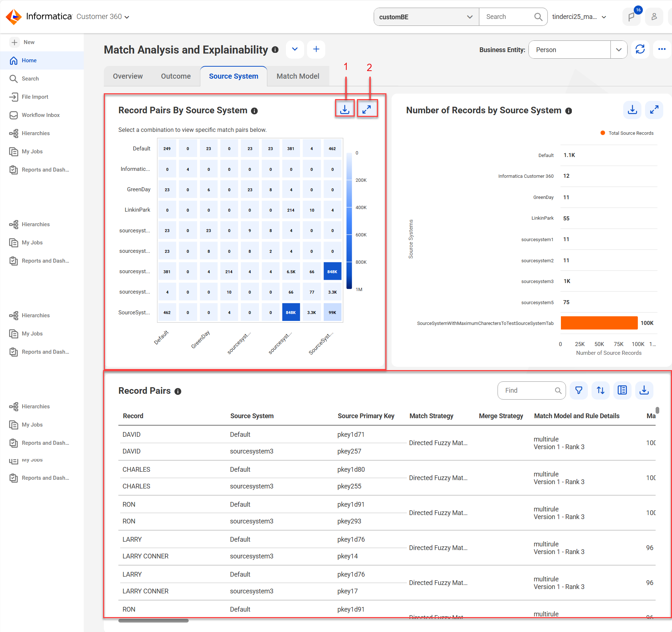The width and height of the screenshot is (672, 632).
Task: Toggle the Total Source Records legend item
Action: point(627,133)
